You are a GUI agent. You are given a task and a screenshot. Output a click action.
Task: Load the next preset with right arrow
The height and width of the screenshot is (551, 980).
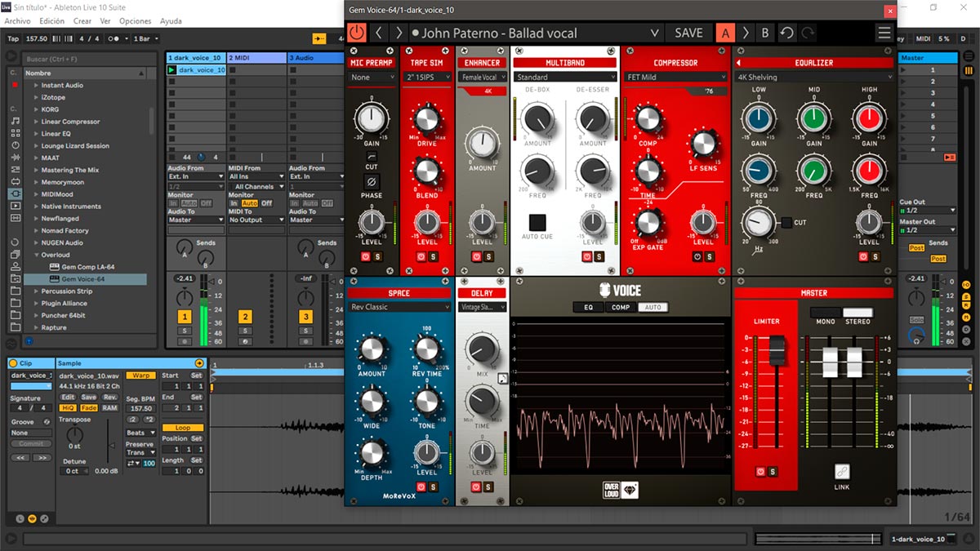pyautogui.click(x=399, y=33)
